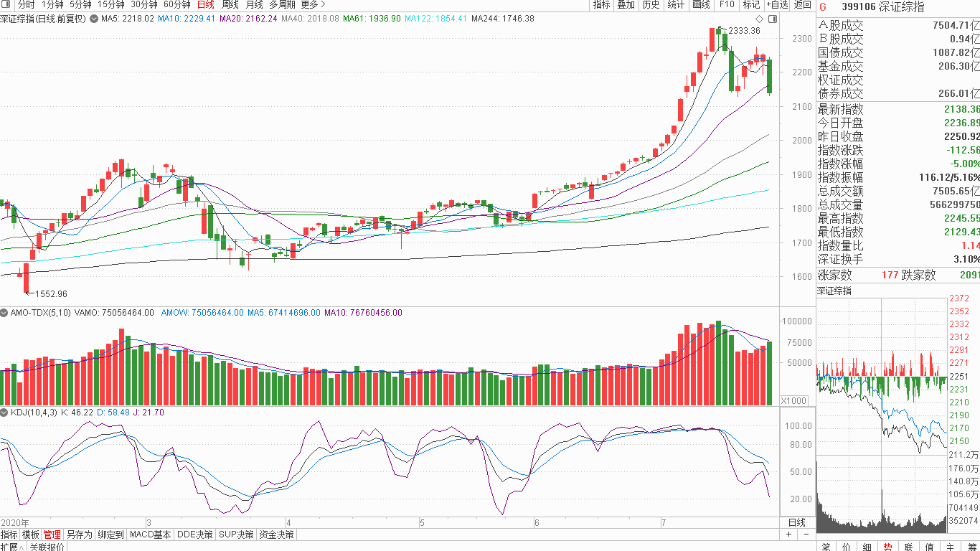
Task: Select the 60分钟 period
Action: [176, 4]
